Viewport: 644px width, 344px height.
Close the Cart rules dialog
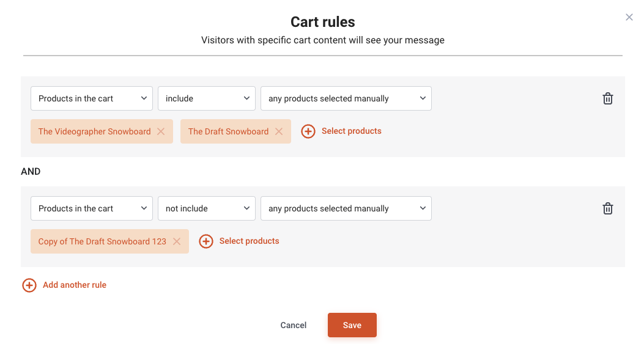629,17
